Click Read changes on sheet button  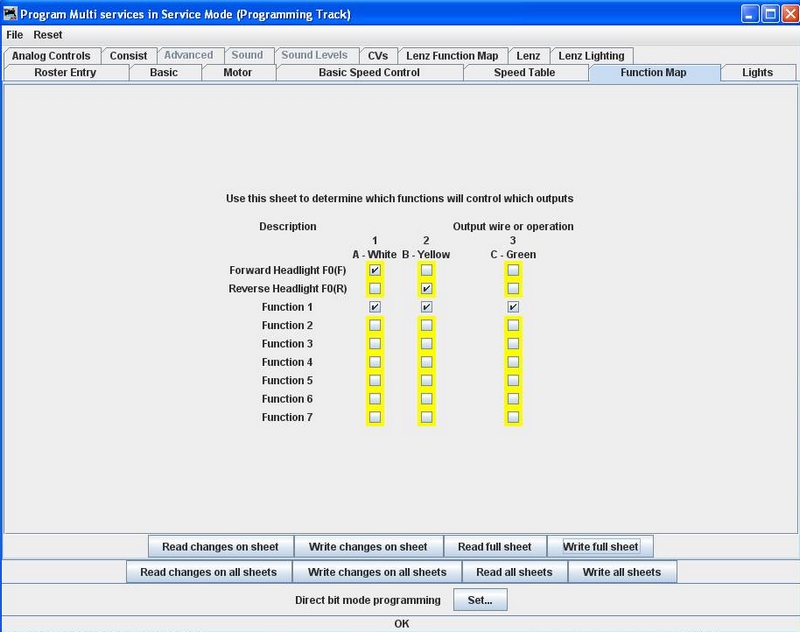(x=220, y=546)
